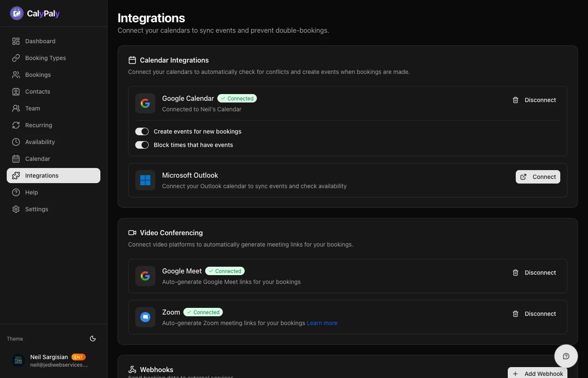Click the Google Meet logo icon
Image resolution: width=588 pixels, height=378 pixels.
pyautogui.click(x=145, y=276)
